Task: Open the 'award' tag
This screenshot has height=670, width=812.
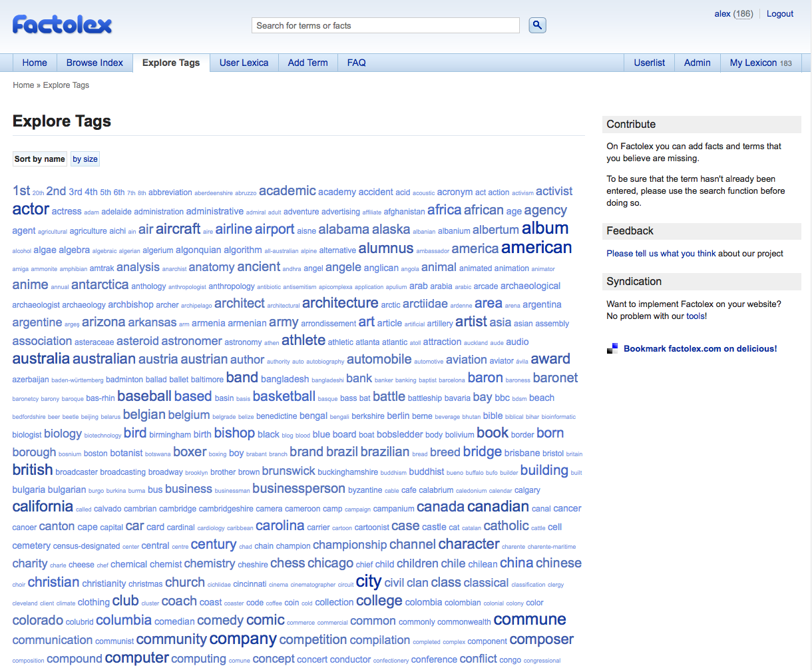Action: click(x=550, y=359)
